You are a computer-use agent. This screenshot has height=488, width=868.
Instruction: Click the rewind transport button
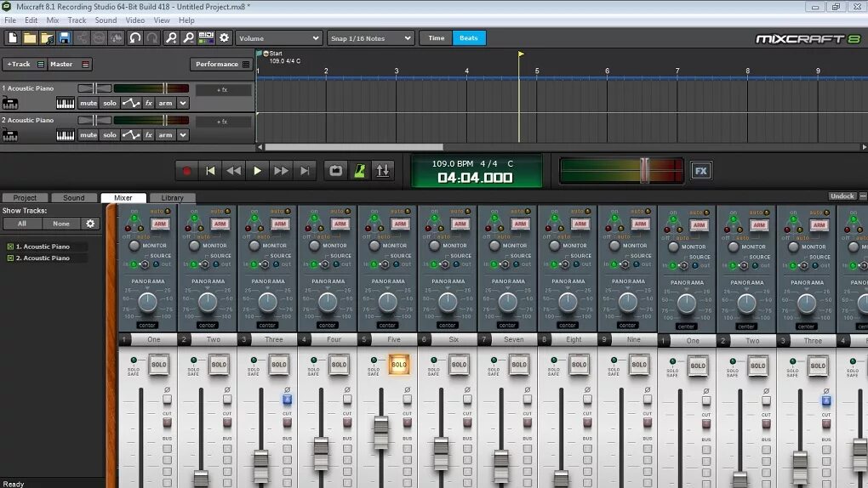pyautogui.click(x=234, y=171)
